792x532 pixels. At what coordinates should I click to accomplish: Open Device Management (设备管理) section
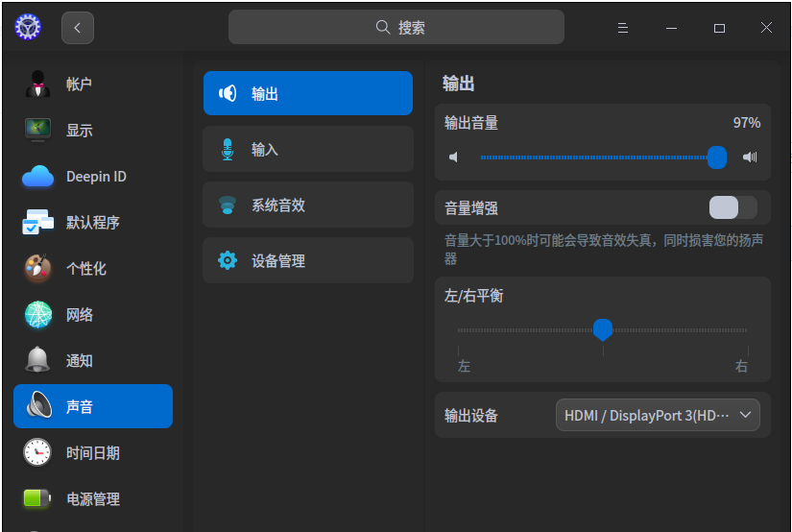pos(307,261)
